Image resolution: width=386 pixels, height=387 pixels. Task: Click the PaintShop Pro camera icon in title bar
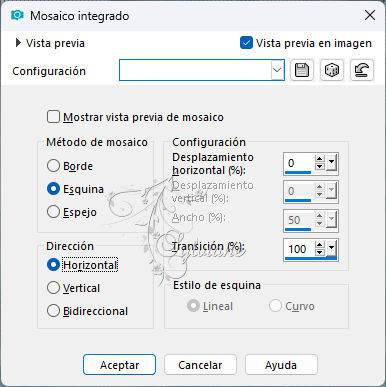tap(17, 16)
